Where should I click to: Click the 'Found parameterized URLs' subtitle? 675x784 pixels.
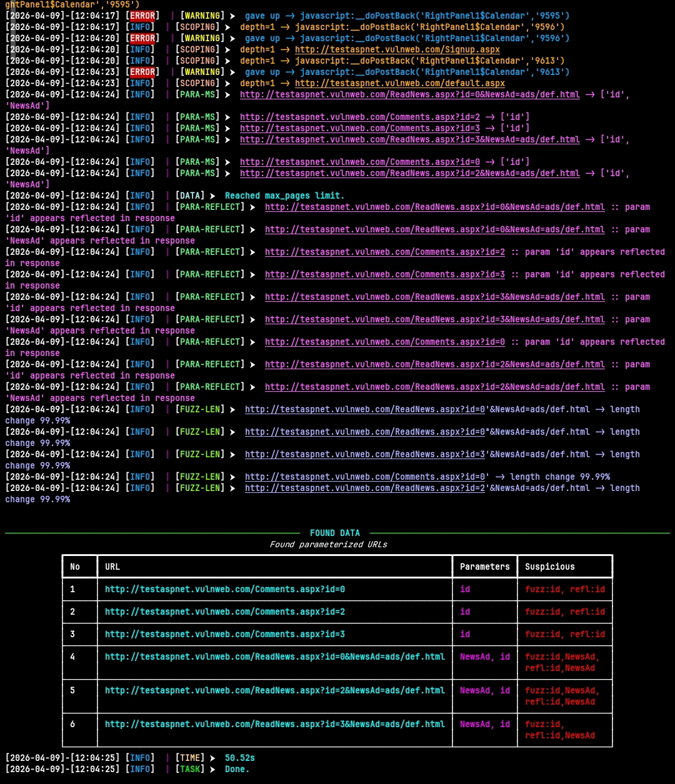[329, 544]
